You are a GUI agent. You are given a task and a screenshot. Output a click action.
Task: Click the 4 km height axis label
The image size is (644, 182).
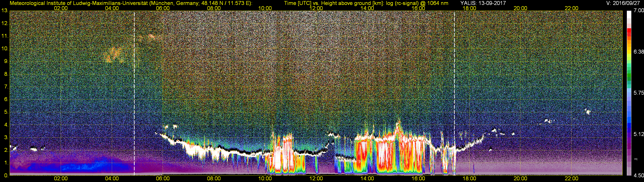click(6, 125)
